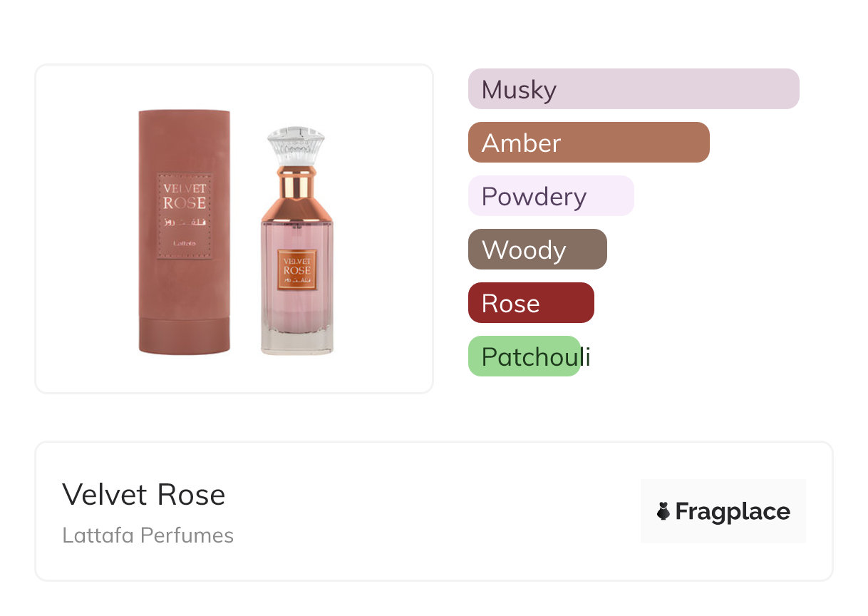Click the Fragplace logo text
Image resolution: width=868 pixels, height=616 pixels.
coord(733,511)
